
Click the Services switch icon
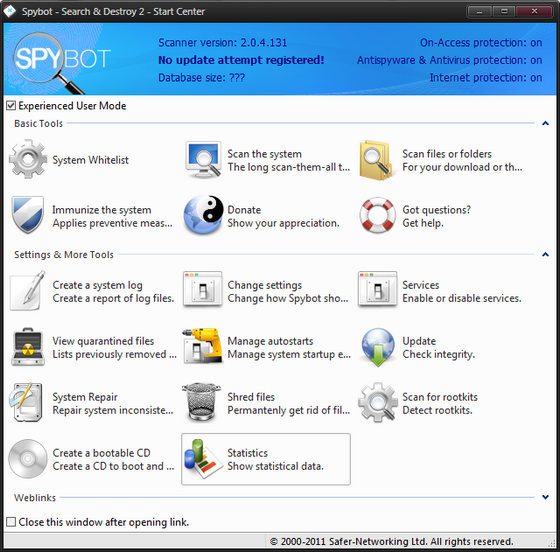click(378, 289)
